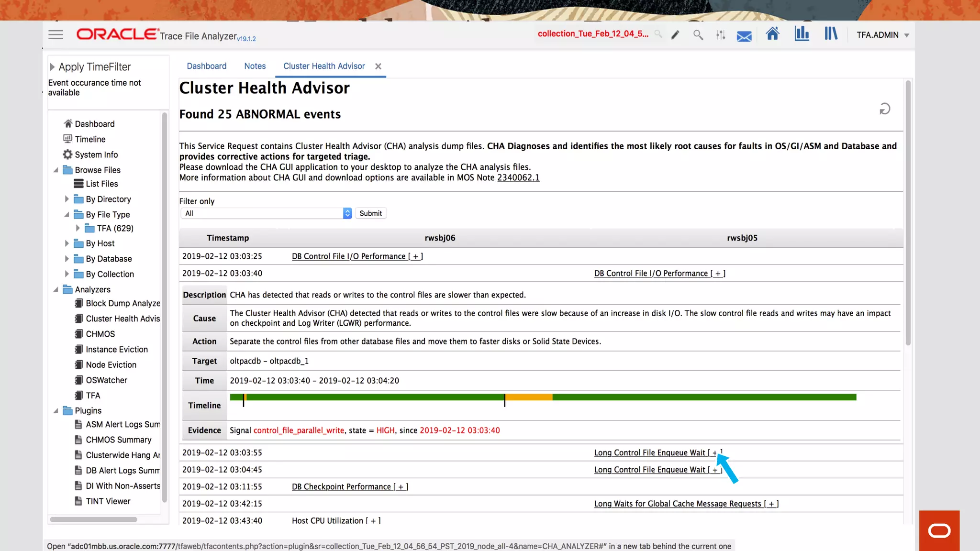Open the bar chart reports icon
The height and width of the screenshot is (551, 980).
click(x=802, y=33)
